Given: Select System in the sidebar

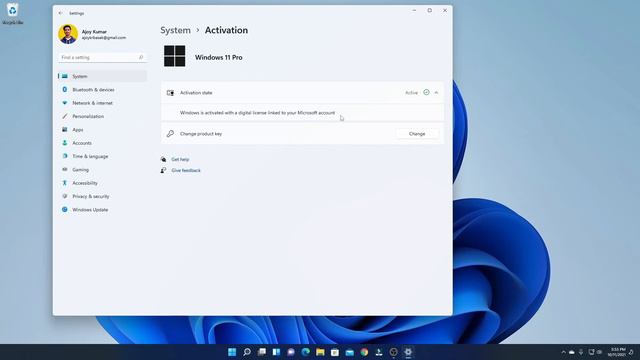Looking at the screenshot, I should click(x=102, y=76).
